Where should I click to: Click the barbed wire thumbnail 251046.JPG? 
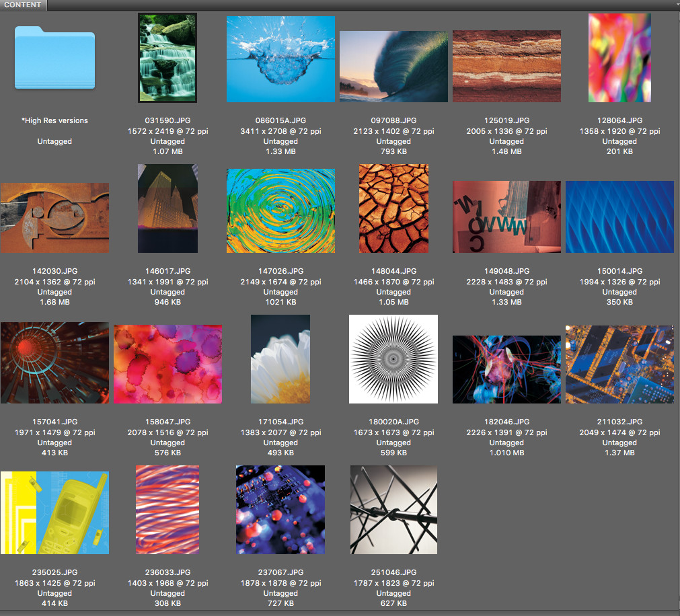(393, 510)
